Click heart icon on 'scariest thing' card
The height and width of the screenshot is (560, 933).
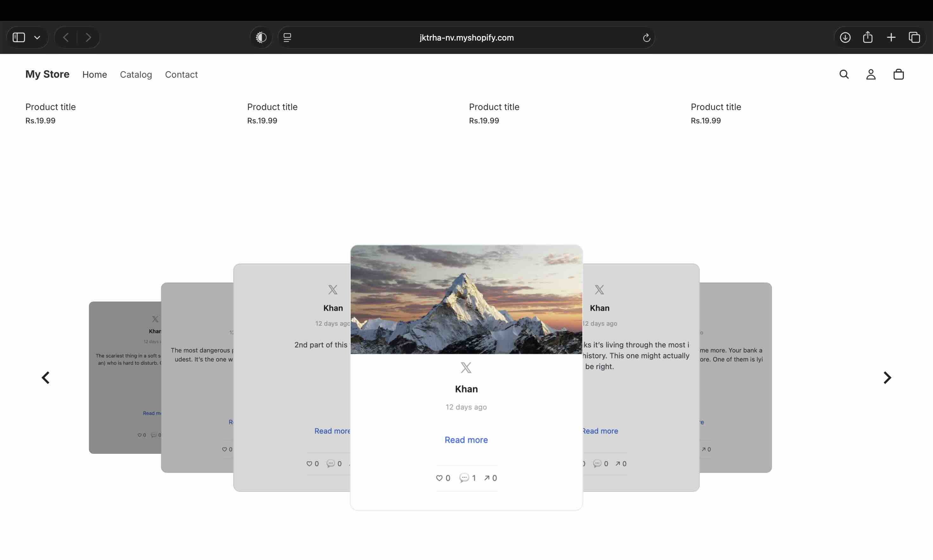pyautogui.click(x=139, y=435)
